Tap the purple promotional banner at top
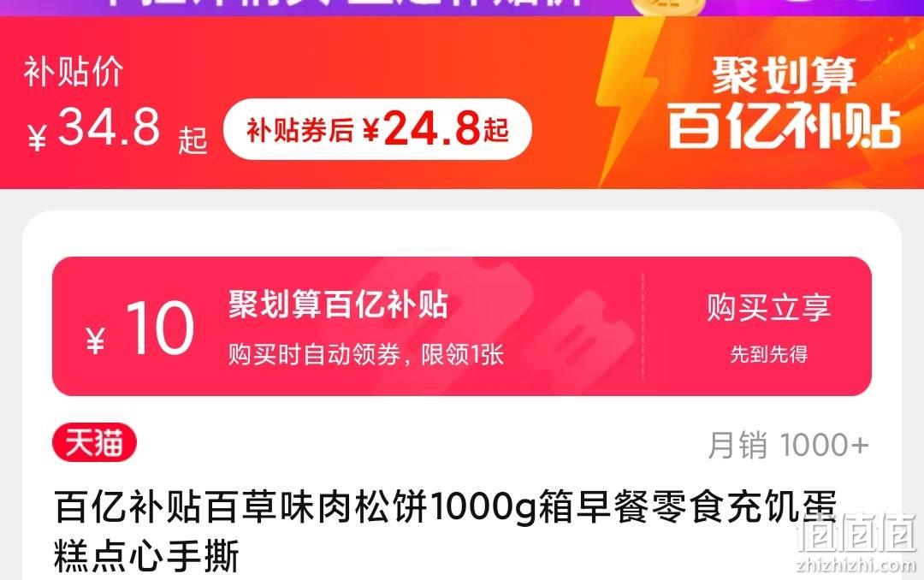This screenshot has width=924, height=580. pyautogui.click(x=462, y=8)
